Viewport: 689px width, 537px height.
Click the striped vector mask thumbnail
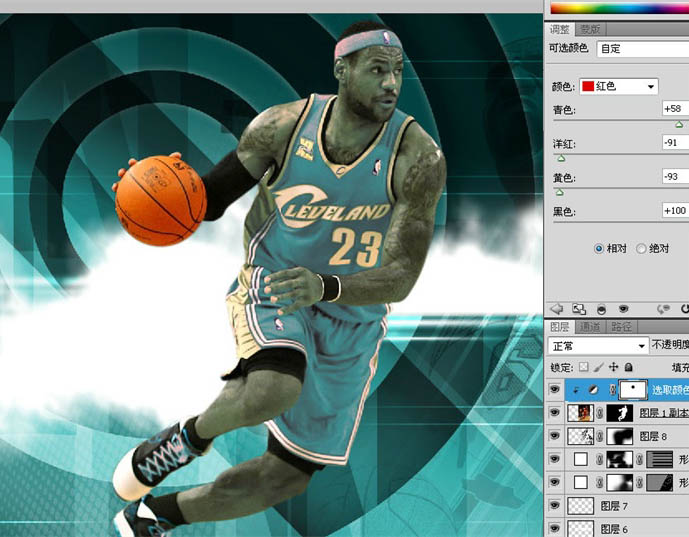tap(660, 459)
